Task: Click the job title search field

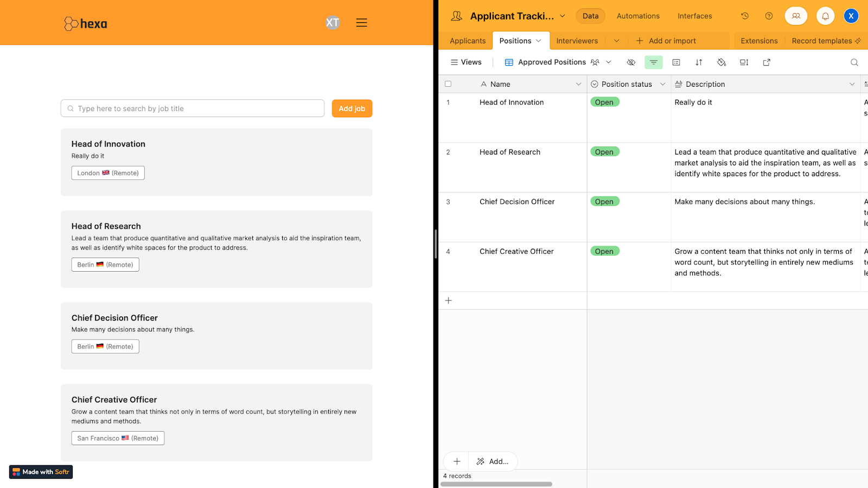Action: 193,108
